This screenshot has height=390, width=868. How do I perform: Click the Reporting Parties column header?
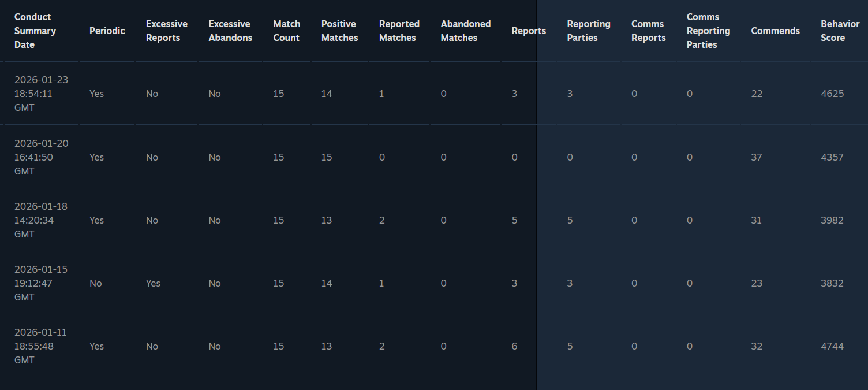tap(589, 31)
